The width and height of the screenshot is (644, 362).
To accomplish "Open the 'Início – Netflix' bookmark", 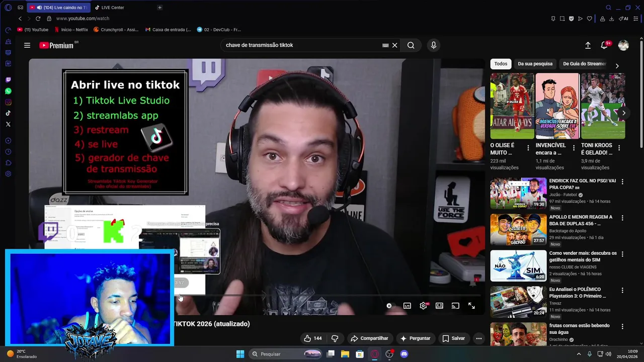I will pyautogui.click(x=71, y=30).
